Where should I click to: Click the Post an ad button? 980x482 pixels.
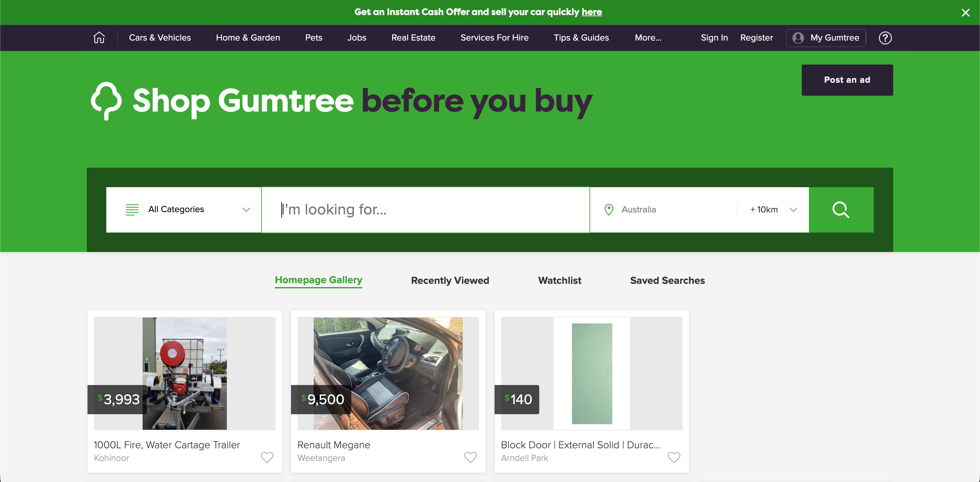coord(847,80)
